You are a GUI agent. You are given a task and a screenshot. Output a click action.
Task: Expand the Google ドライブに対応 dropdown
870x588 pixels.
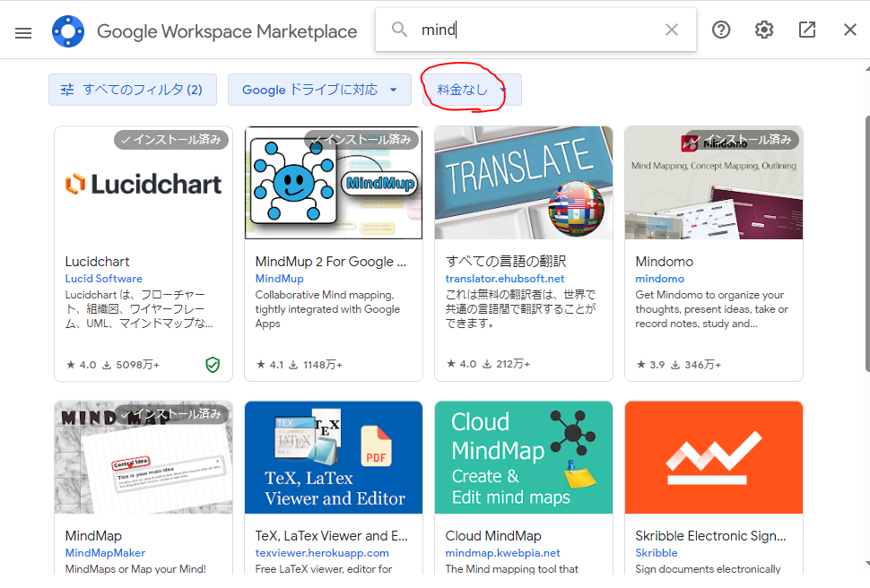tap(319, 90)
